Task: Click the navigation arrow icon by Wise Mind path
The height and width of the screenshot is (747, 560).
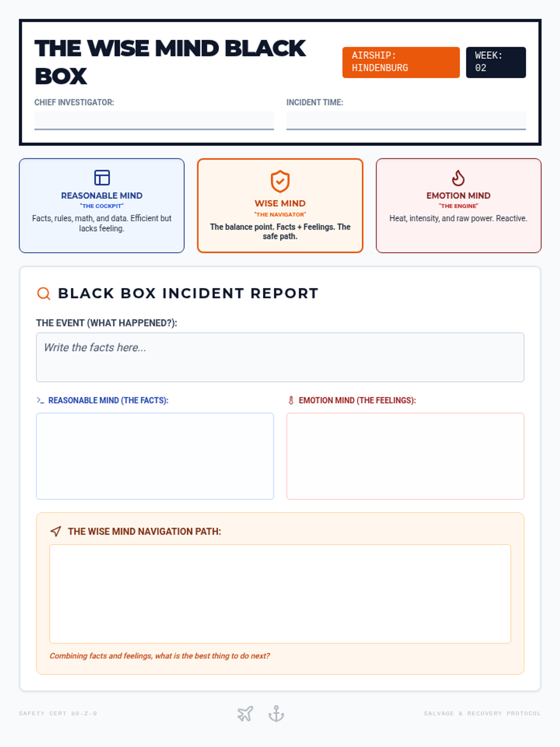Action: tap(56, 531)
